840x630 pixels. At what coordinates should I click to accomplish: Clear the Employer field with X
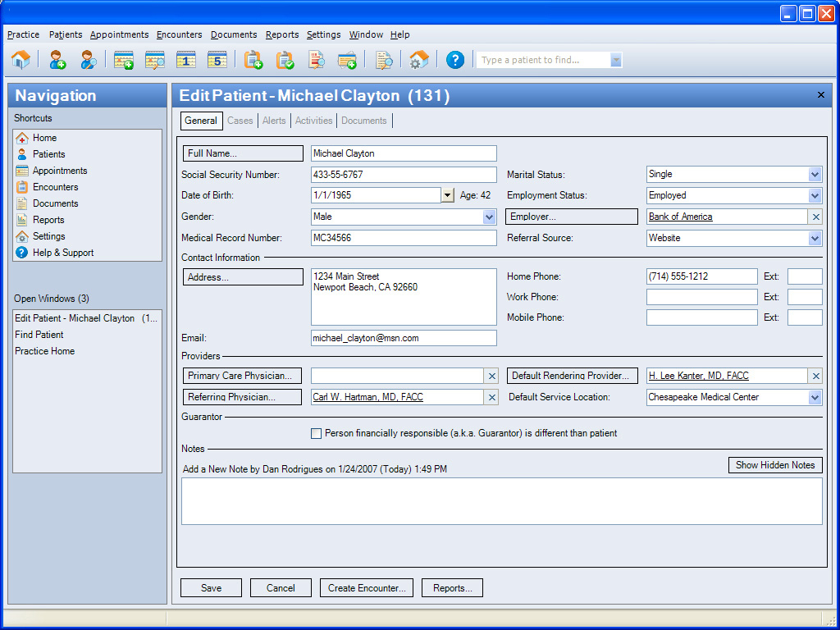815,217
